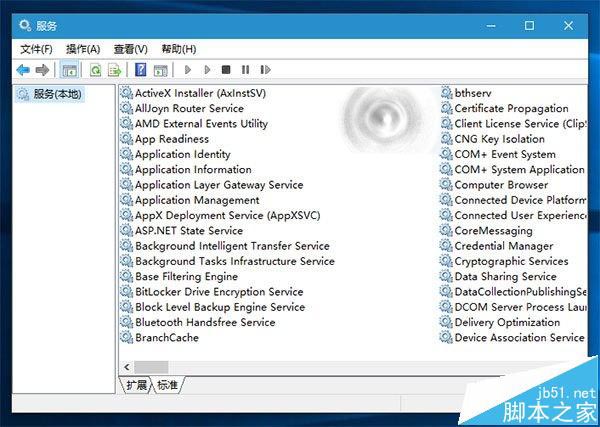Click the horizontal scrollbar thumb

point(151,367)
